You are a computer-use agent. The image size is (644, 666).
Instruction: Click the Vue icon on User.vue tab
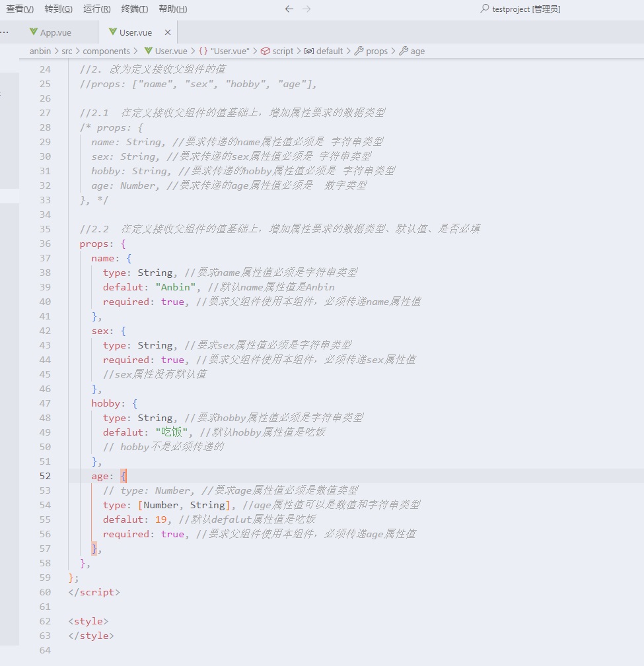pos(113,32)
